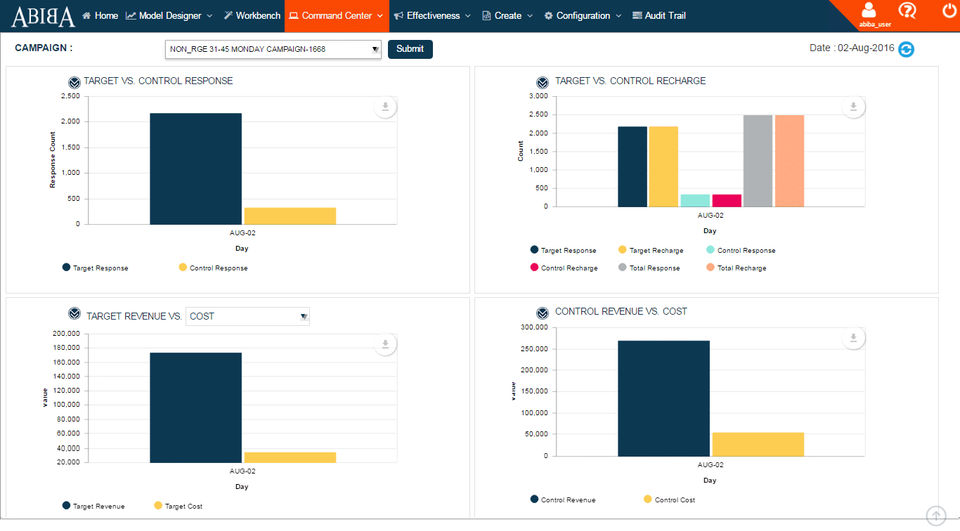Toggle the Target Revenue legend item
The height and width of the screenshot is (531, 960).
tap(94, 506)
